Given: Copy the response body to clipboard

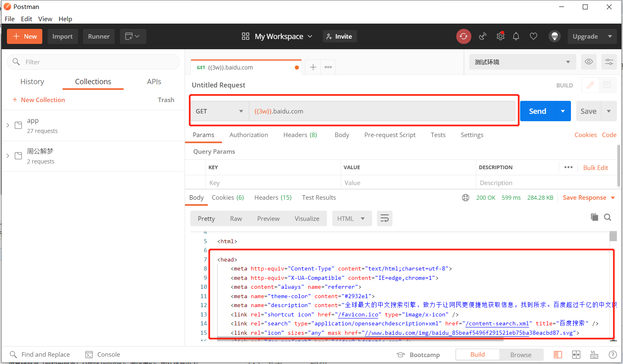Looking at the screenshot, I should pyautogui.click(x=595, y=217).
